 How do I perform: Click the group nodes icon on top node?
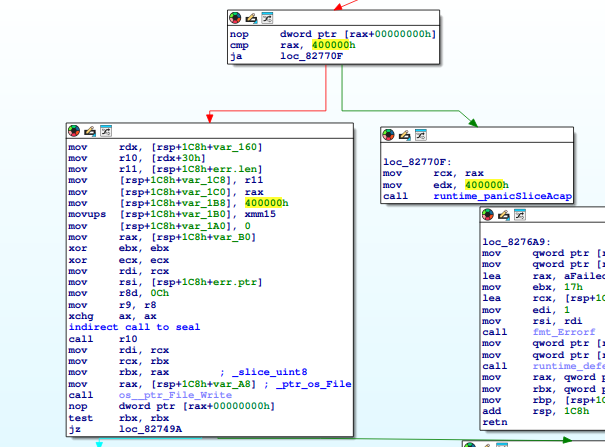tap(265, 18)
